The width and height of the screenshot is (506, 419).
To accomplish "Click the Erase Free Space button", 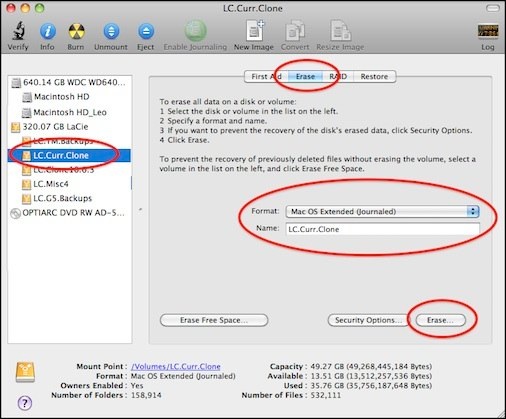I will pos(214,320).
